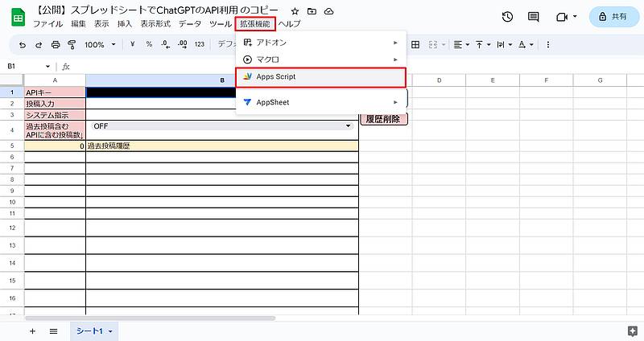Screen dimensions: 644x341
Task: Open the 表示 menu
Action: (101, 24)
